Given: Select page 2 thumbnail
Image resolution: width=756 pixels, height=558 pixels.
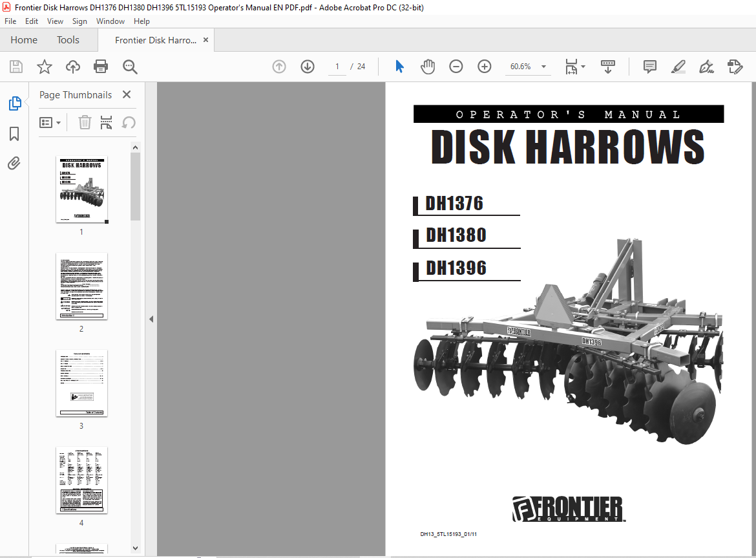Looking at the screenshot, I should point(81,286).
